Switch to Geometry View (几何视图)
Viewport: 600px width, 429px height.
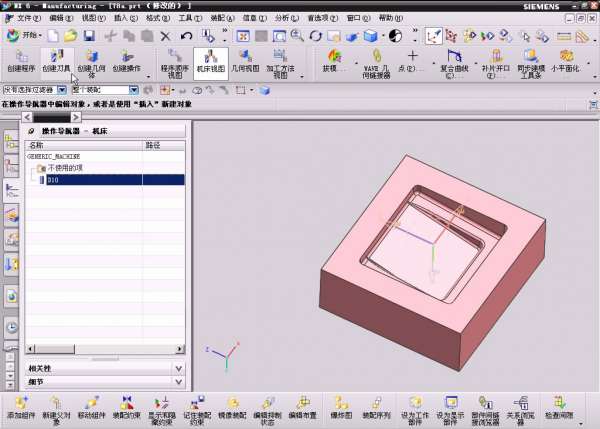tap(245, 61)
